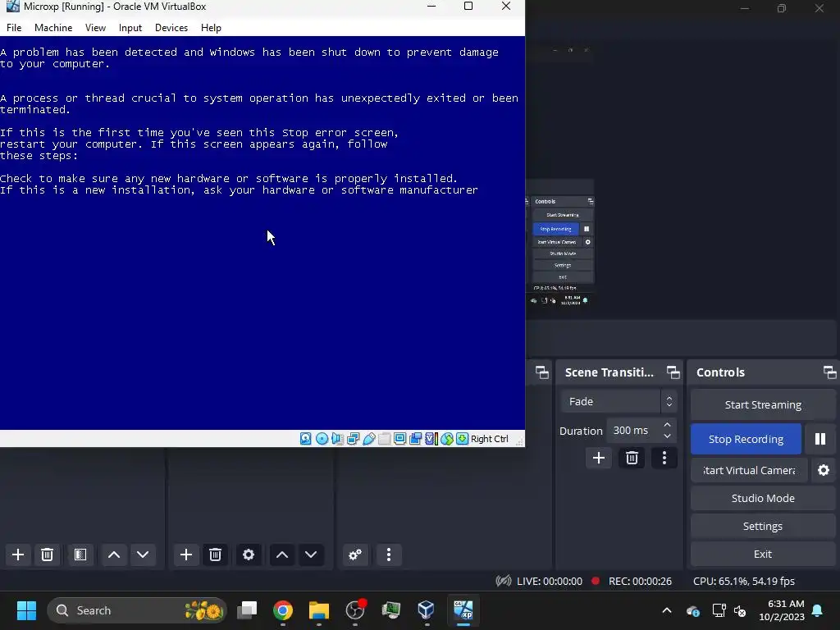Click the Start Streaming button
This screenshot has height=630, width=840.
click(x=763, y=405)
